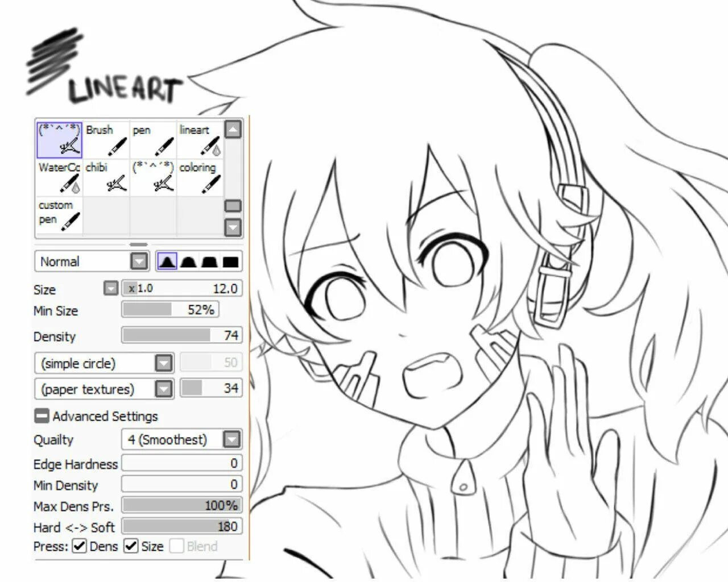728x582 pixels.
Task: Select the chibi brush preset
Action: coord(106,177)
